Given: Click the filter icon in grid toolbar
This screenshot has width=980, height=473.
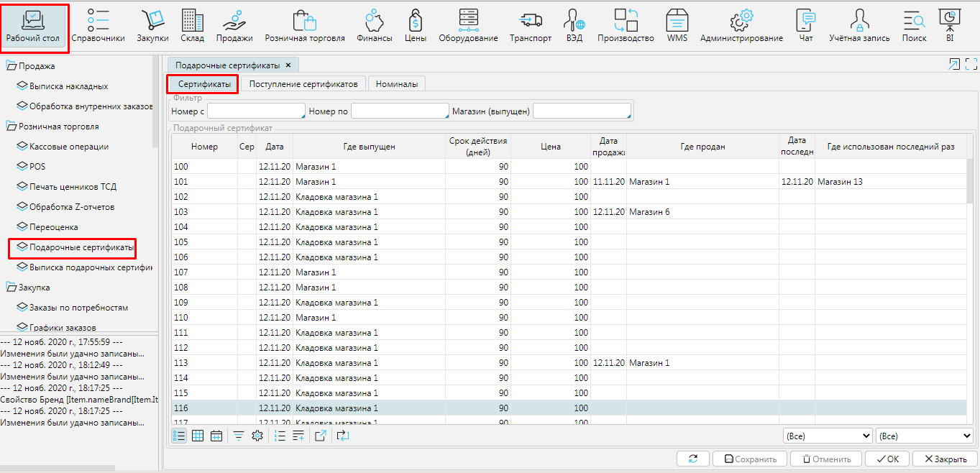Looking at the screenshot, I should [239, 436].
